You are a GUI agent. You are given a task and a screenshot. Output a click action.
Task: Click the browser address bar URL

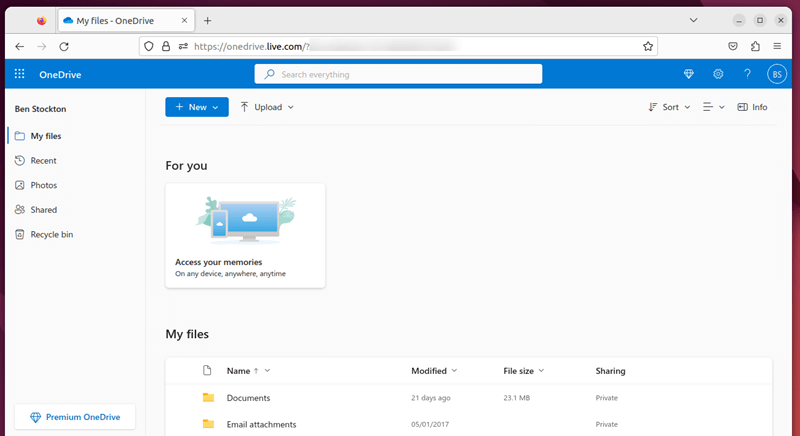point(398,46)
